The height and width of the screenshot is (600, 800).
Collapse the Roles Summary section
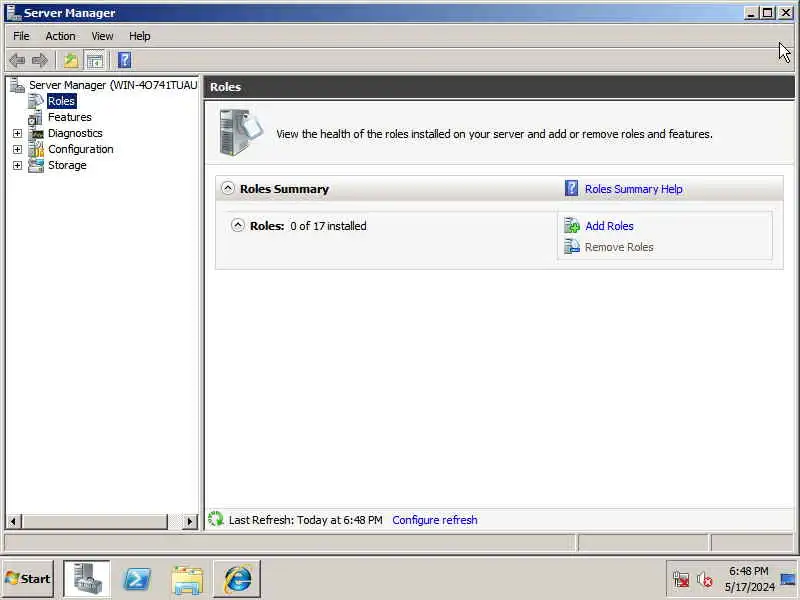(228, 188)
